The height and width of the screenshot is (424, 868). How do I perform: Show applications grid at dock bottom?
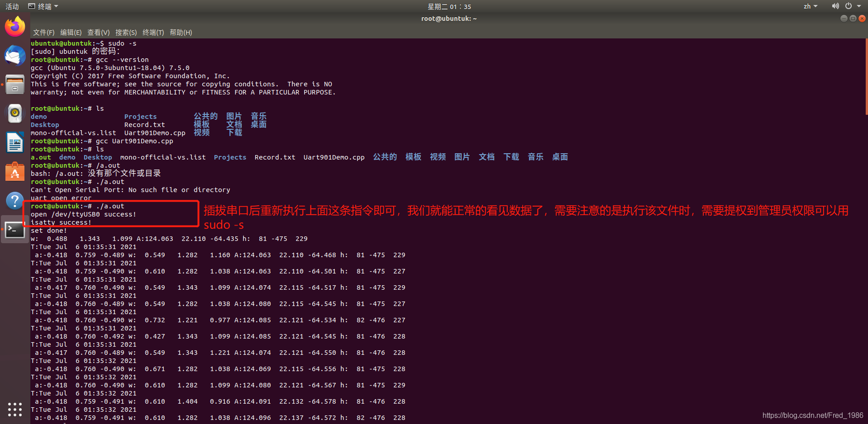pos(15,410)
